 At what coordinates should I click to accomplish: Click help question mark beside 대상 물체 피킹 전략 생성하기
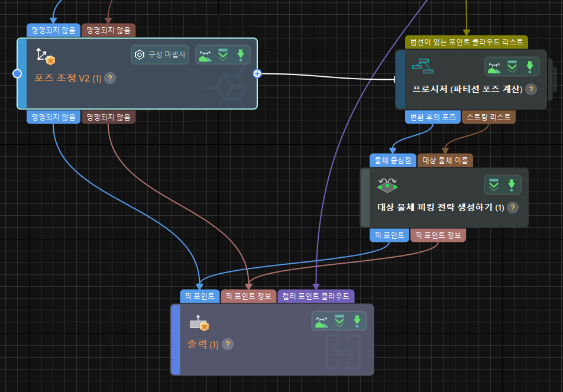513,207
